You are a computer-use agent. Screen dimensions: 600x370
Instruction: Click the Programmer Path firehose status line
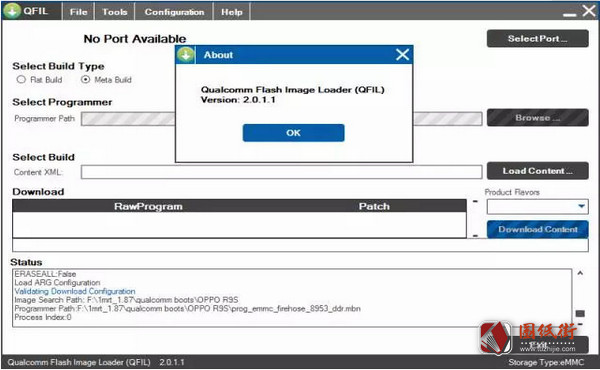[x=188, y=308]
